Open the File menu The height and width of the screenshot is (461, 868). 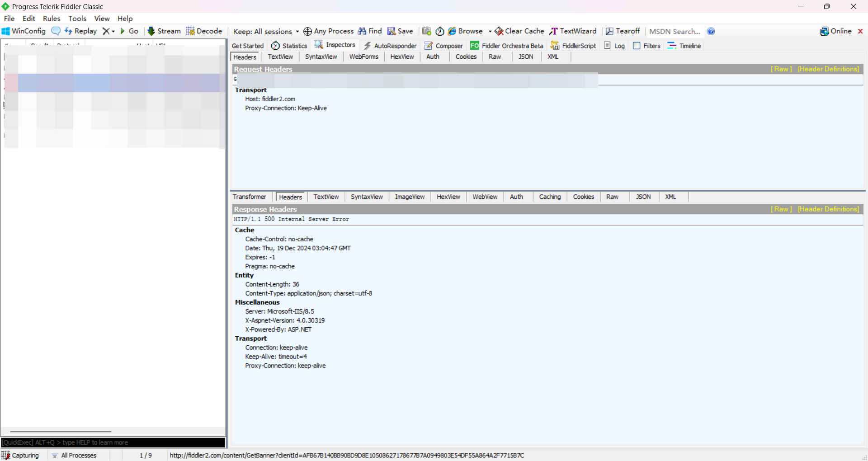[x=9, y=19]
